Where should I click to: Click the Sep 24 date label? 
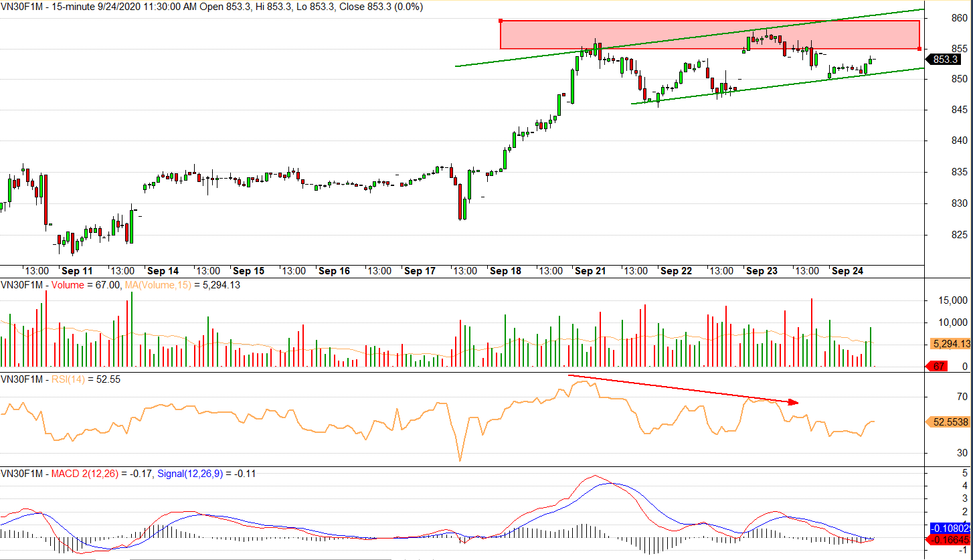tap(847, 271)
